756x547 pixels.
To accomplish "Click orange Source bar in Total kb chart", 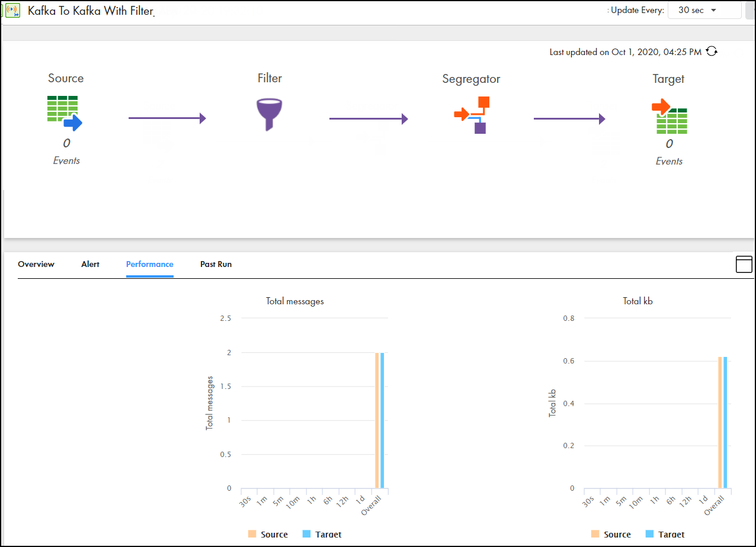I will coord(720,423).
